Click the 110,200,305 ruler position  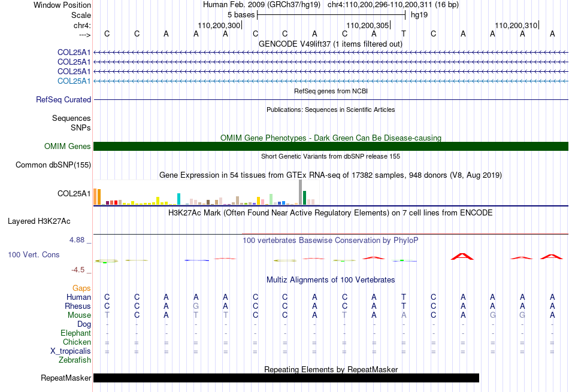tap(368, 25)
